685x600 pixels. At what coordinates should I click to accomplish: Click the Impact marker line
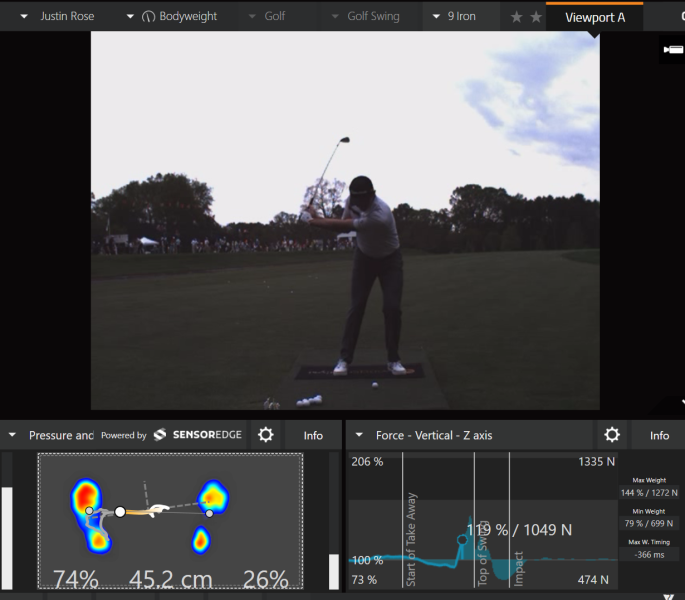pyautogui.click(x=509, y=520)
